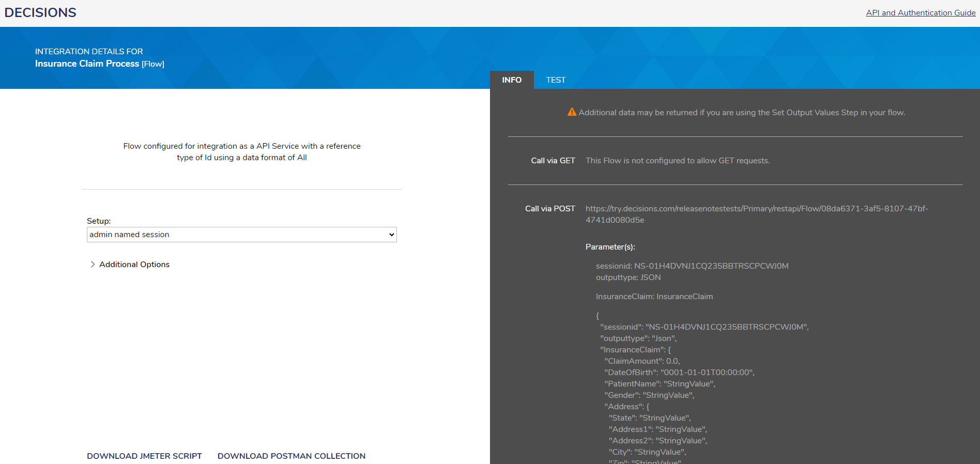The height and width of the screenshot is (464, 980).
Task: Switch to the INFO tab
Action: 512,80
